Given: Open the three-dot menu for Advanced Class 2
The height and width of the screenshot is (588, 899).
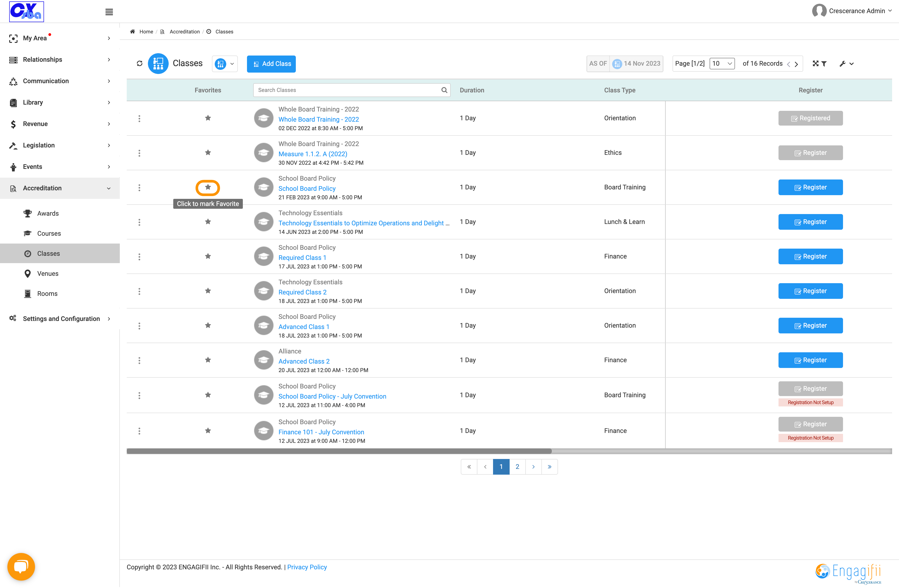Looking at the screenshot, I should 139,361.
